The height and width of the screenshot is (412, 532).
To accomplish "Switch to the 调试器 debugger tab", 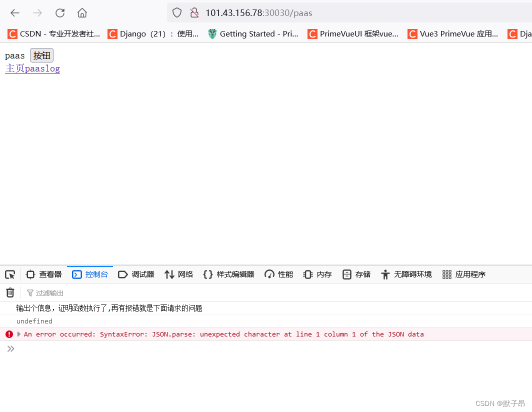I will coord(136,274).
